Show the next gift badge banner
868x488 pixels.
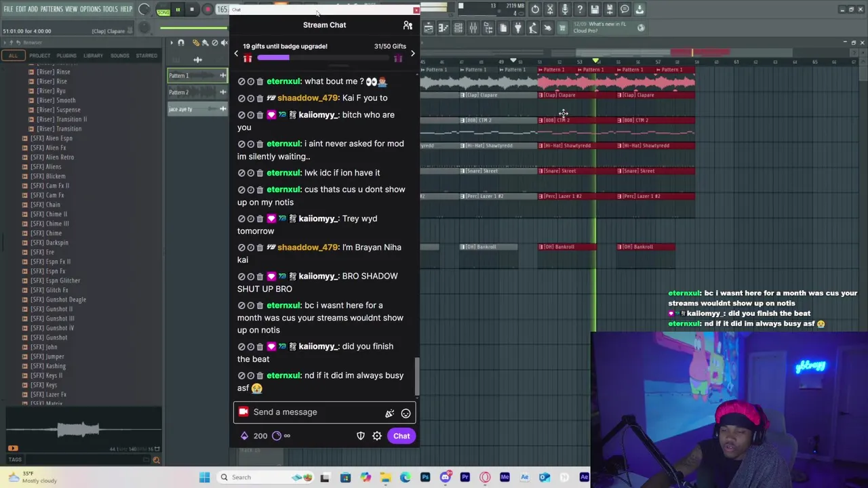412,54
